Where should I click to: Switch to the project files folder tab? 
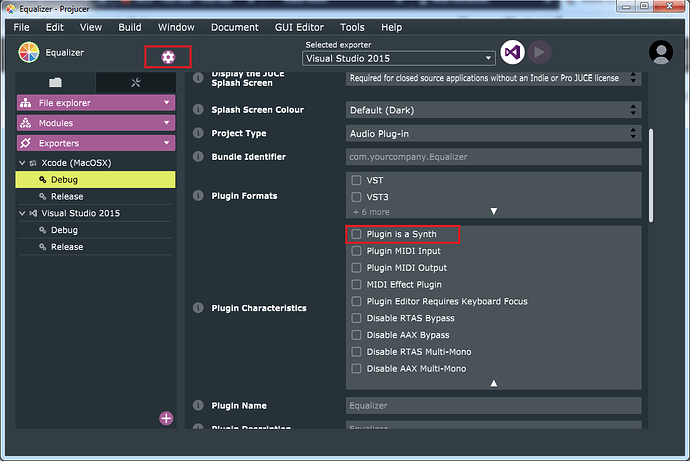tap(55, 82)
